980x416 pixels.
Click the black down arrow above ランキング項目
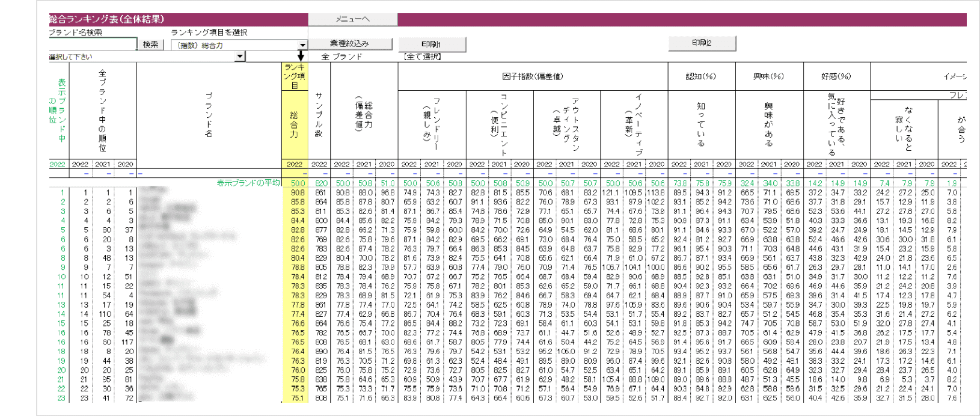click(301, 56)
